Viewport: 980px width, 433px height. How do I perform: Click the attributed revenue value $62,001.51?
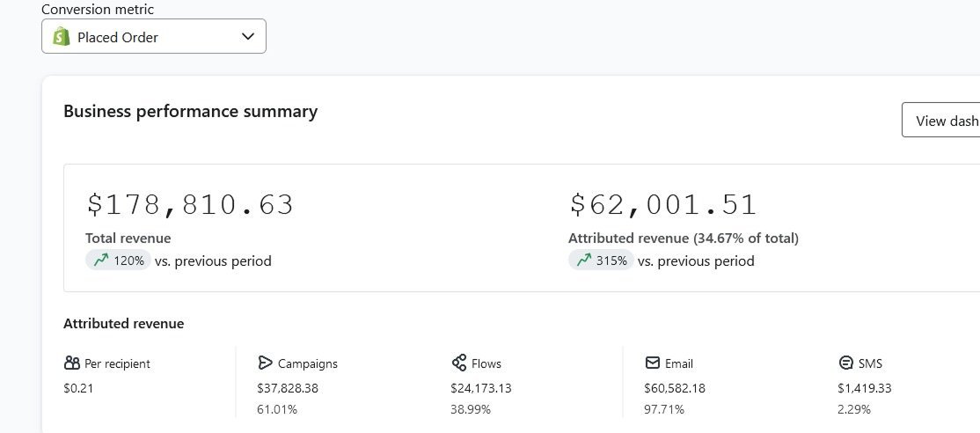coord(662,204)
